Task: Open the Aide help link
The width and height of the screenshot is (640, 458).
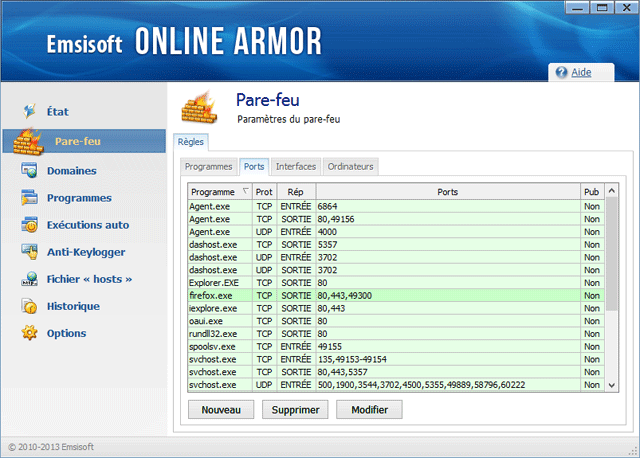Action: pyautogui.click(x=581, y=72)
